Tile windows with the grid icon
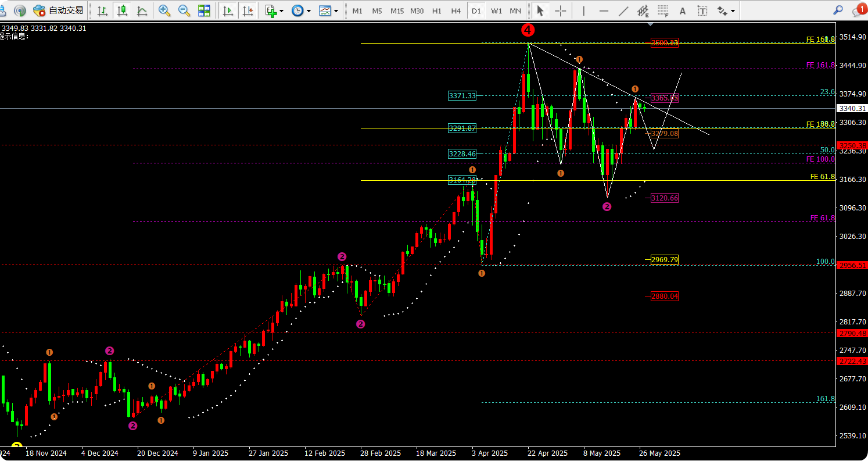Screen dimensions: 868x461 click(204, 10)
